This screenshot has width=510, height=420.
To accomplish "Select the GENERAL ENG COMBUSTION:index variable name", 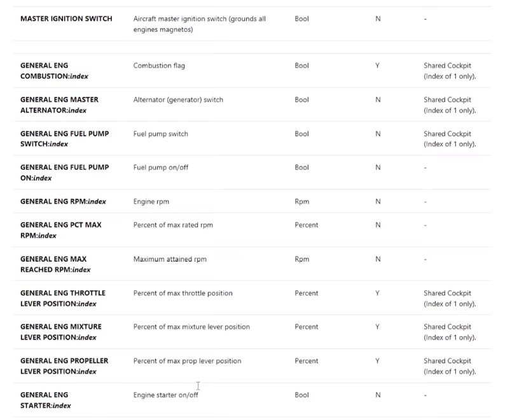I will coord(55,71).
